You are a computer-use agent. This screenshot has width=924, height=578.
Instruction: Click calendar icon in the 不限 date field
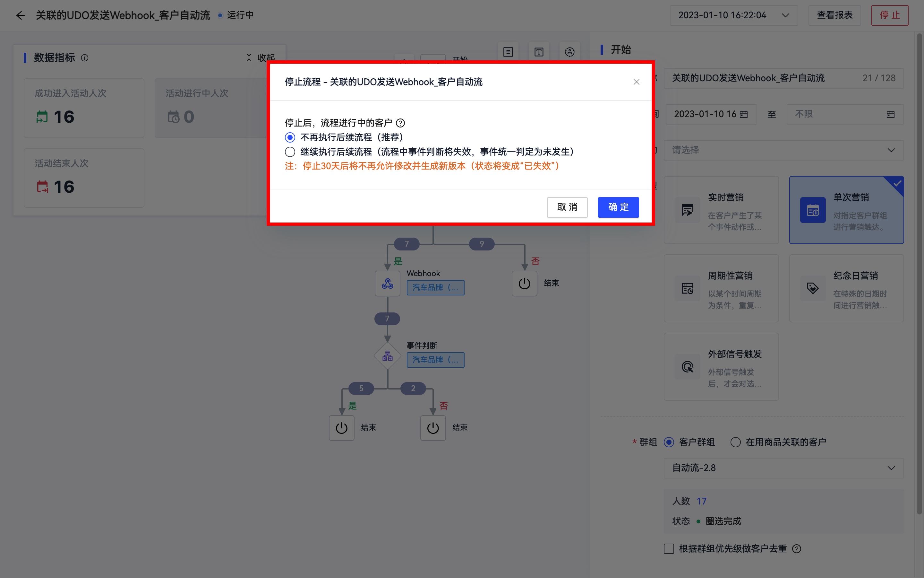tap(890, 114)
